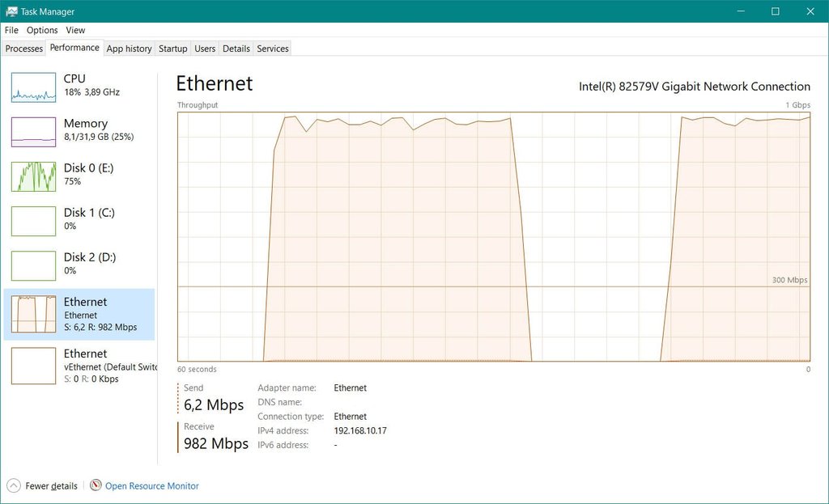Image resolution: width=829 pixels, height=504 pixels.
Task: Switch to the Details tab
Action: click(x=236, y=49)
